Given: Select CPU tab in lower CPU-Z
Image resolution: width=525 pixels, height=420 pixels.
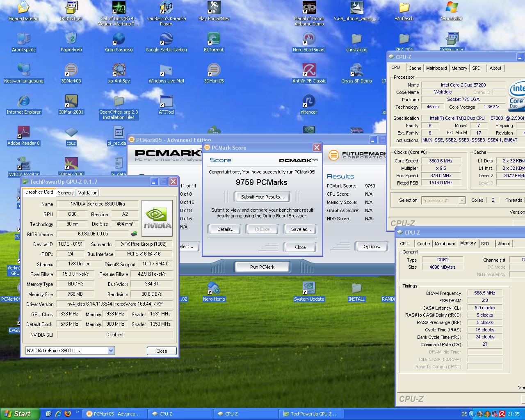Looking at the screenshot, I should tap(404, 244).
